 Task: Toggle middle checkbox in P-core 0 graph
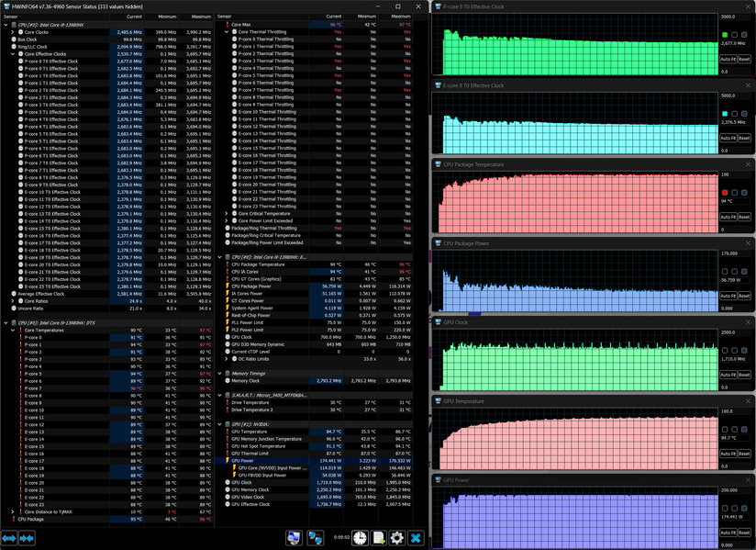[734, 35]
